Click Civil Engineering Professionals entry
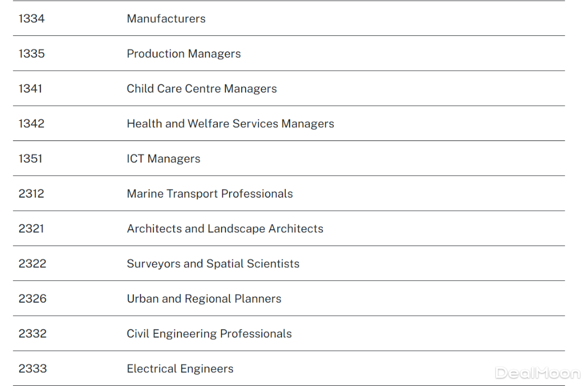 [209, 334]
